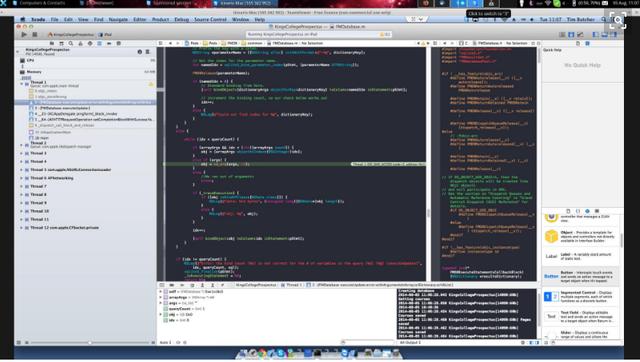Open the Version editor button
640x362 pixels.
point(580,35)
